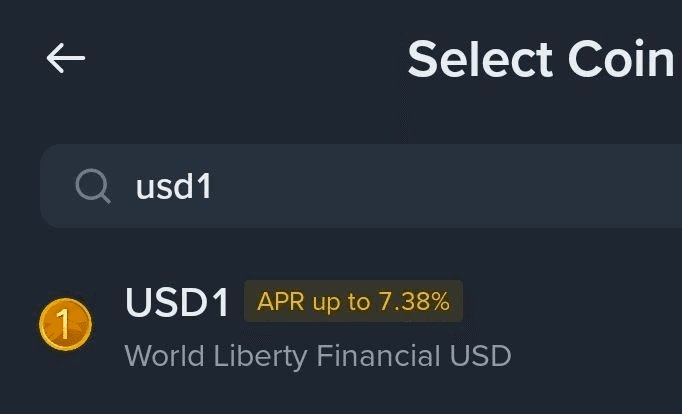The height and width of the screenshot is (414, 682).
Task: Choose the USD1 search result row
Action: click(400, 326)
